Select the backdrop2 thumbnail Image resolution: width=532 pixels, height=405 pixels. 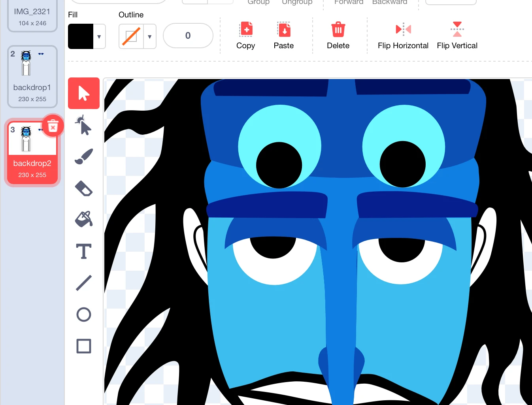(32, 153)
